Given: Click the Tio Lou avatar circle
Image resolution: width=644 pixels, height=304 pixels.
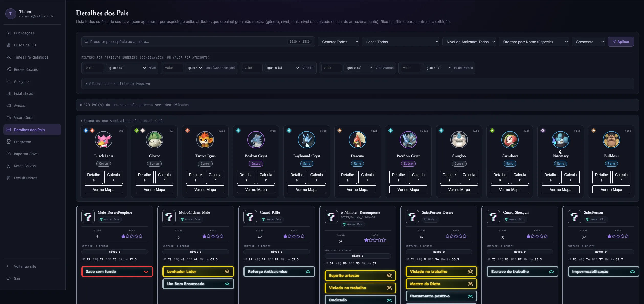Looking at the screenshot, I should 11,14.
